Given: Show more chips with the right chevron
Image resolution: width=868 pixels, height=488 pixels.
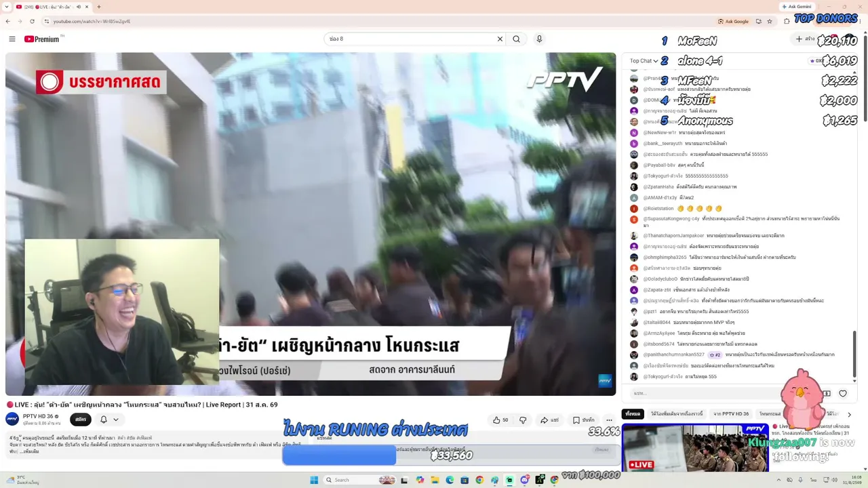Looking at the screenshot, I should coord(849,414).
